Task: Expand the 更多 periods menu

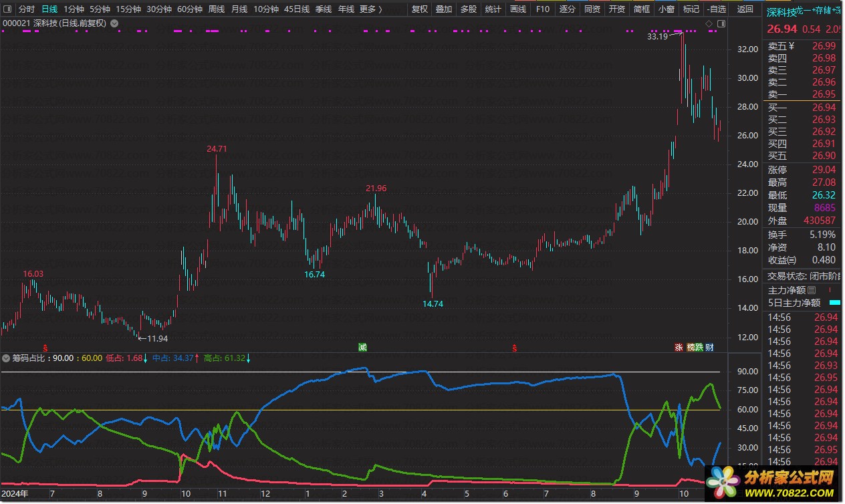Action: pyautogui.click(x=370, y=9)
